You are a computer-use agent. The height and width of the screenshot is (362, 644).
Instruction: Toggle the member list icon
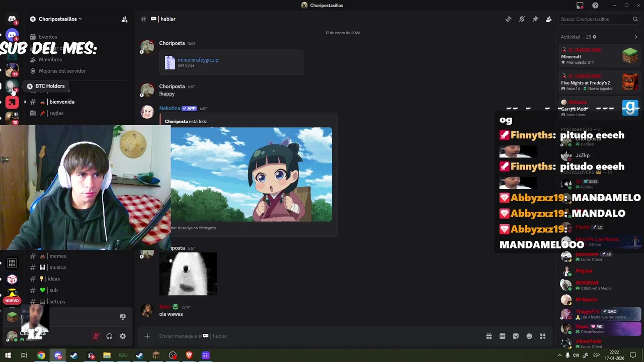548,19
